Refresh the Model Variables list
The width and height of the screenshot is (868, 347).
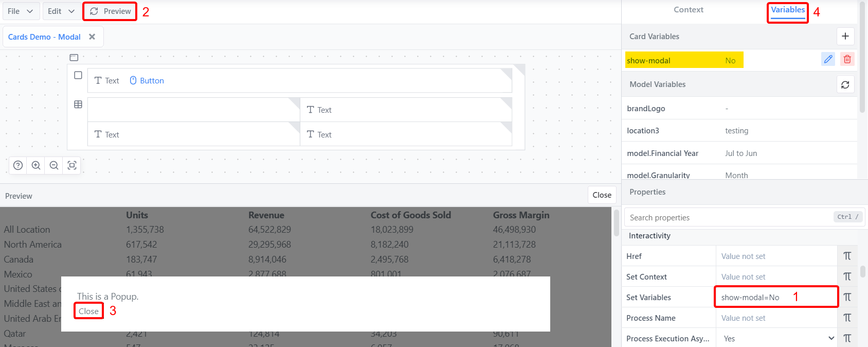coord(845,84)
